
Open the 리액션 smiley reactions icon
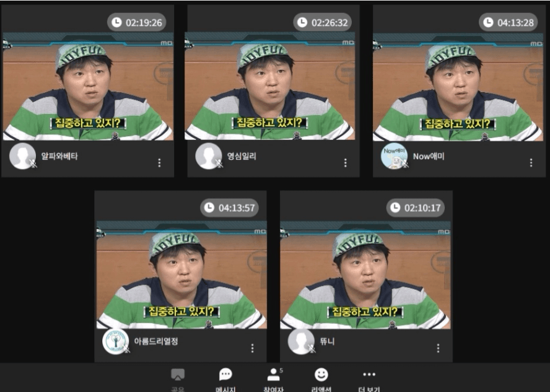click(321, 375)
